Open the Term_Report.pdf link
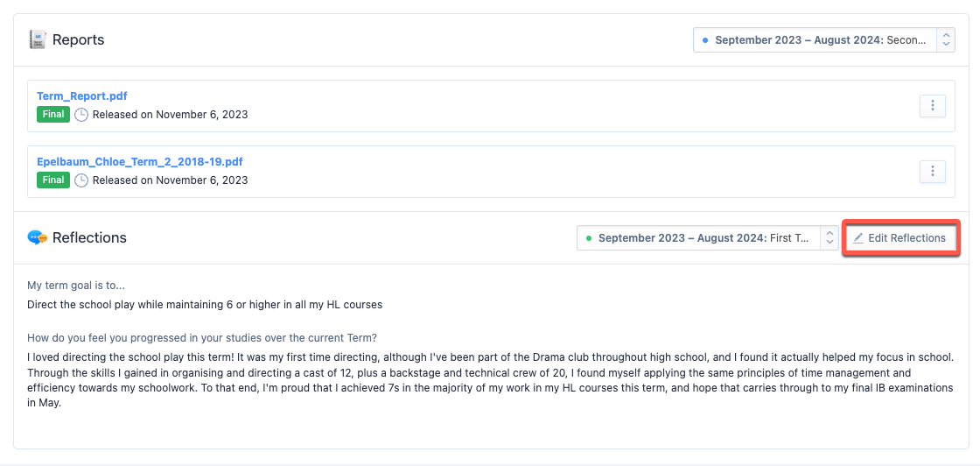Viewport: 980px width, 466px height. tap(82, 96)
